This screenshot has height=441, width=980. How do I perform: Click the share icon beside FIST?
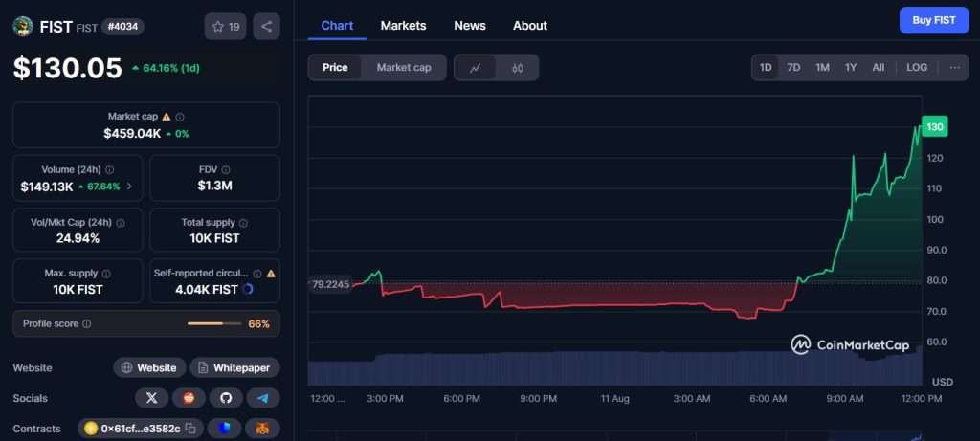[266, 27]
